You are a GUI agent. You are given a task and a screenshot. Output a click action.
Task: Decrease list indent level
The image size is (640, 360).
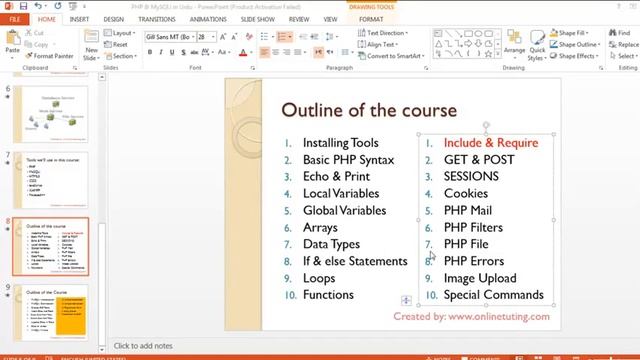point(303,37)
